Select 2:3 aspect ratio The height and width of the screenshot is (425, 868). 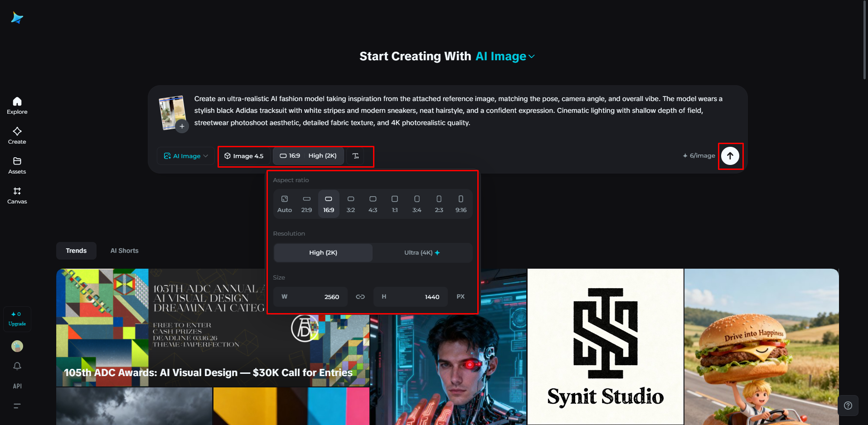[x=439, y=204]
